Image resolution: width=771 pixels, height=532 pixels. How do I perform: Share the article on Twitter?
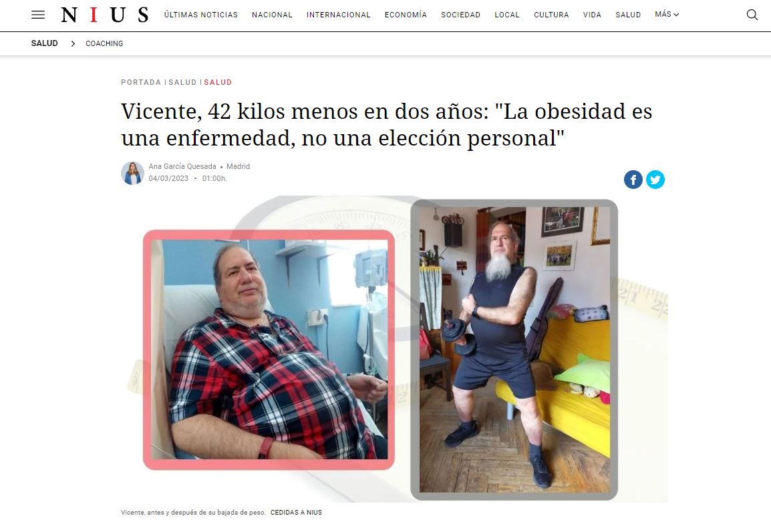pyautogui.click(x=655, y=180)
